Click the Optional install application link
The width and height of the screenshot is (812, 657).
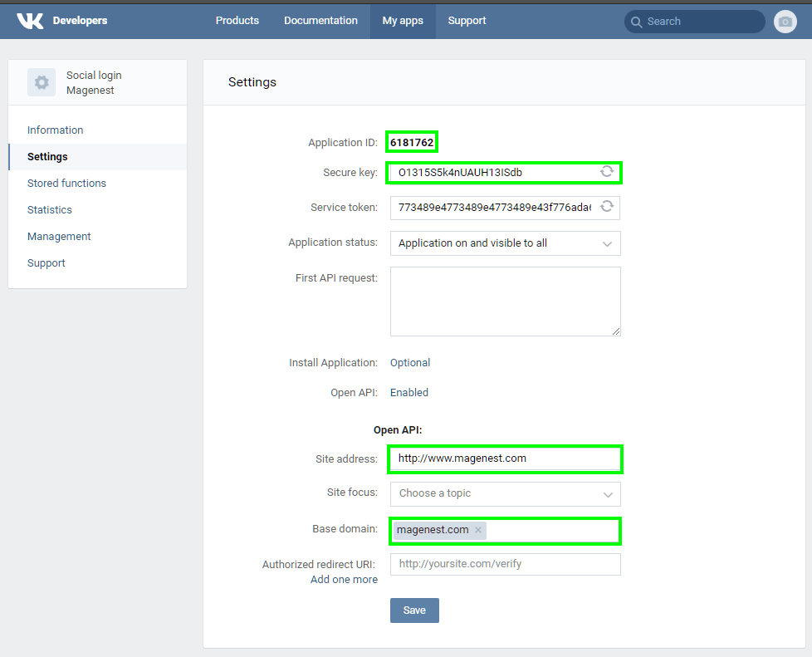410,363
